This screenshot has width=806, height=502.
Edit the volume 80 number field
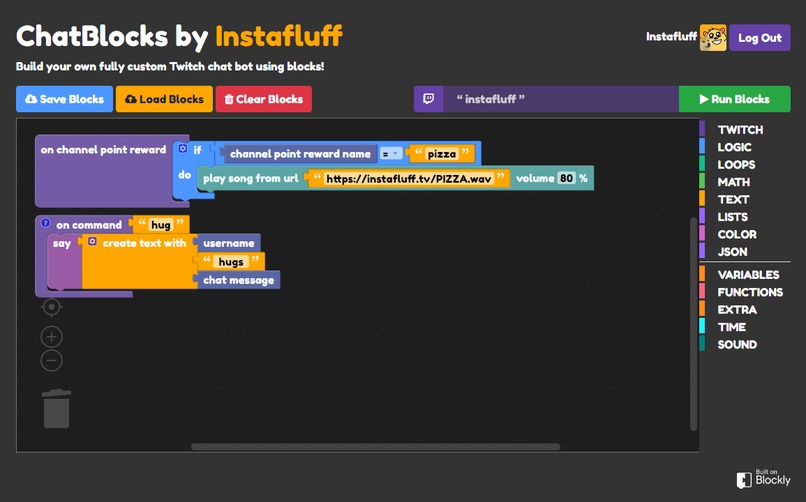click(x=566, y=178)
